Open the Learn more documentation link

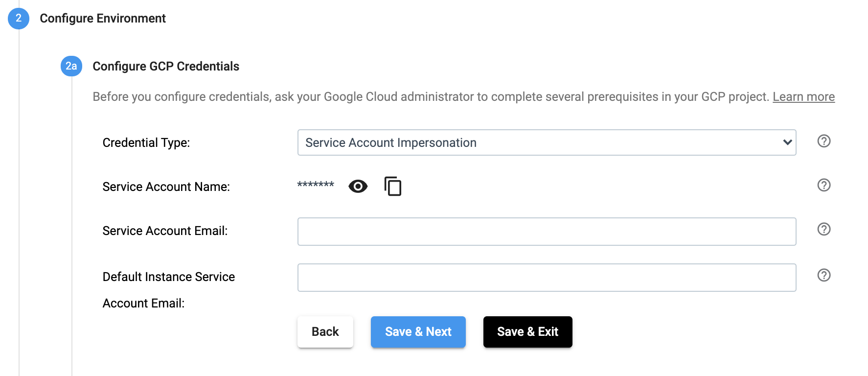pos(804,96)
